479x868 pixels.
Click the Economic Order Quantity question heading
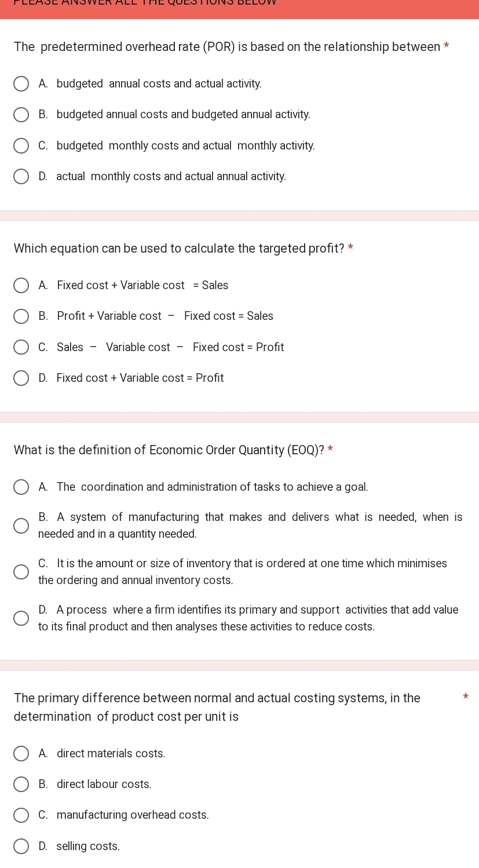pyautogui.click(x=169, y=450)
